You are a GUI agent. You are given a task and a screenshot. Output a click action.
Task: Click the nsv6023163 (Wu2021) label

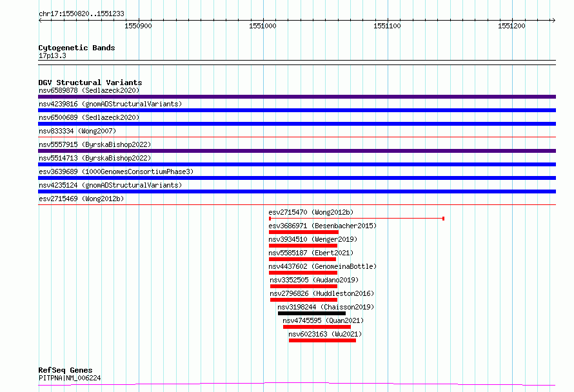(325, 334)
